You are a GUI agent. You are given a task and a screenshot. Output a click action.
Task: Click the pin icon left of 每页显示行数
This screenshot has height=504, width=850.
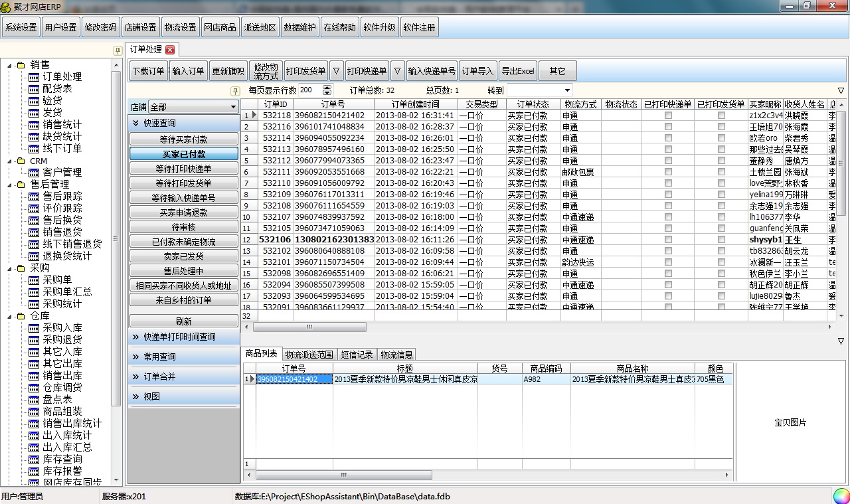(x=234, y=91)
